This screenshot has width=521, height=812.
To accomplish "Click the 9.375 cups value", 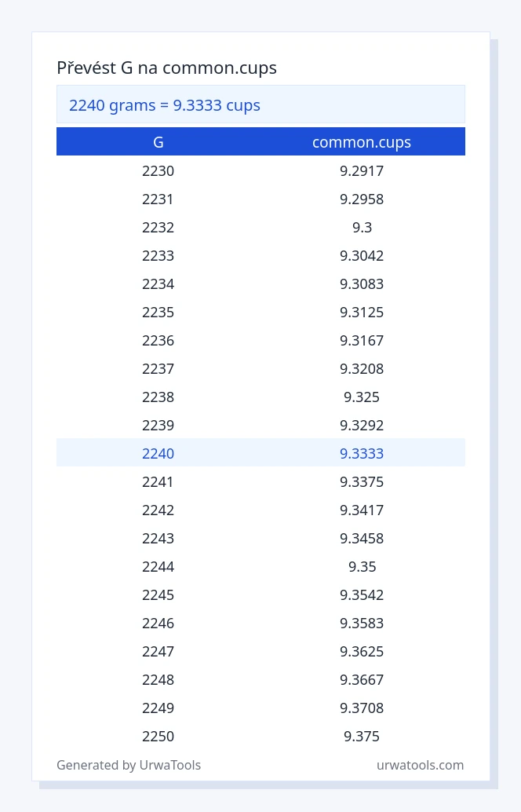I will (362, 736).
